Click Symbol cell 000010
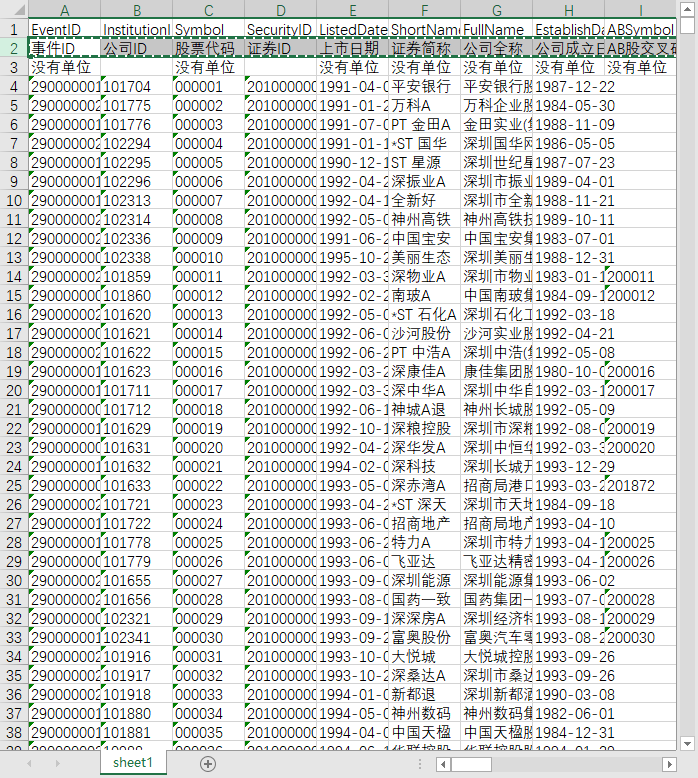Viewport: 698px width, 778px height. click(208, 258)
